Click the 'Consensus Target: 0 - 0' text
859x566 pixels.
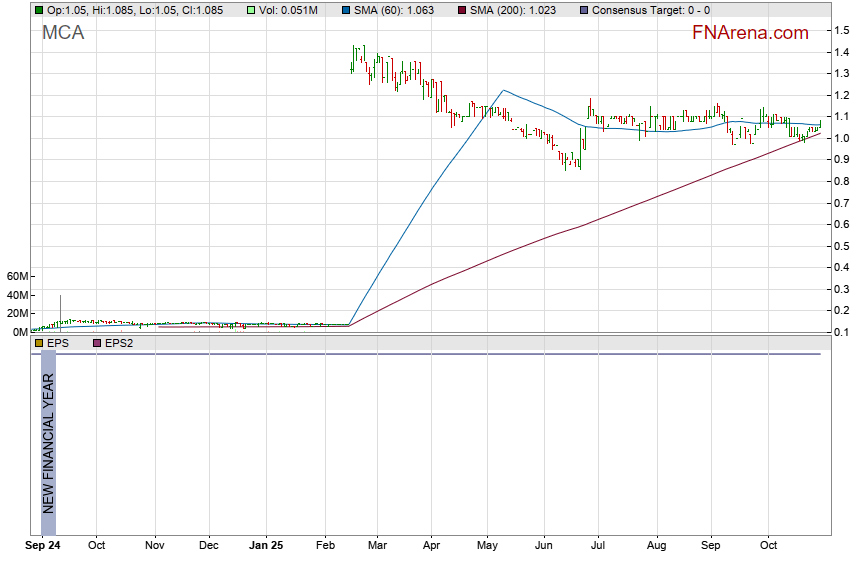pyautogui.click(x=650, y=10)
